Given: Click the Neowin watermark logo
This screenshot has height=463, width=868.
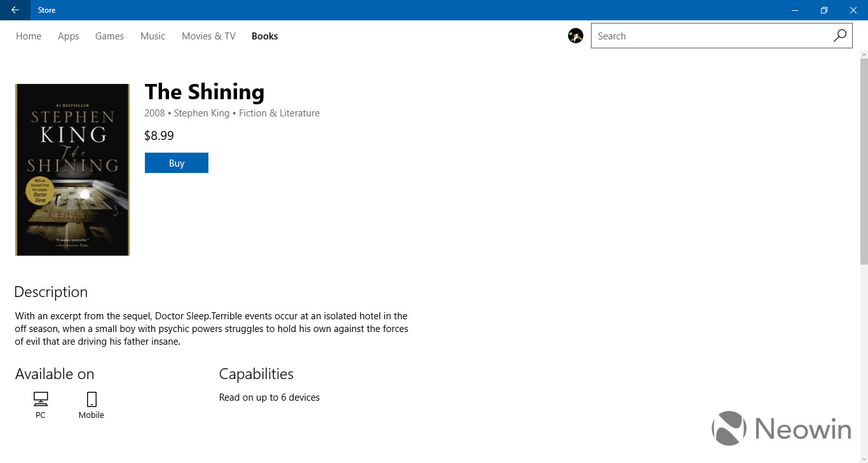Looking at the screenshot, I should click(x=780, y=429).
